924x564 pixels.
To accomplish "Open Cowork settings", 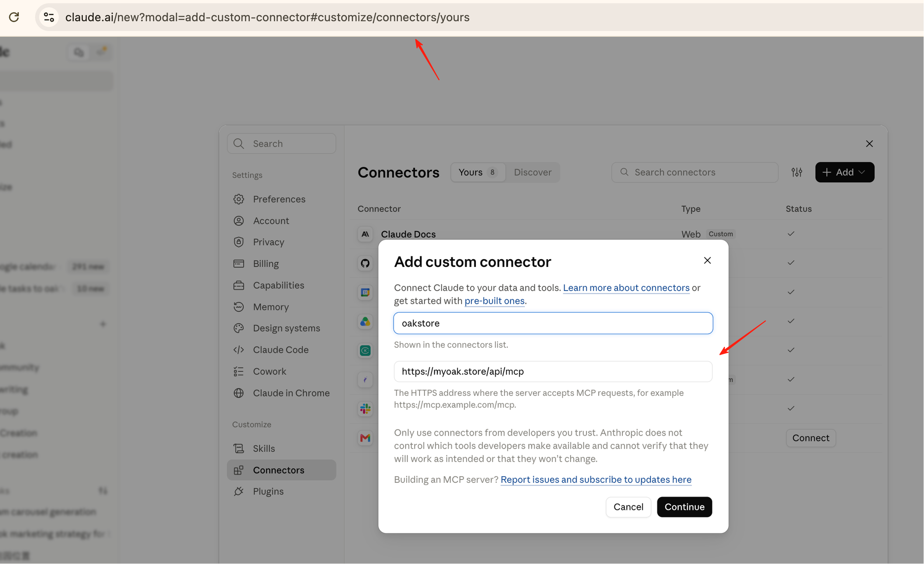I will pos(281,371).
